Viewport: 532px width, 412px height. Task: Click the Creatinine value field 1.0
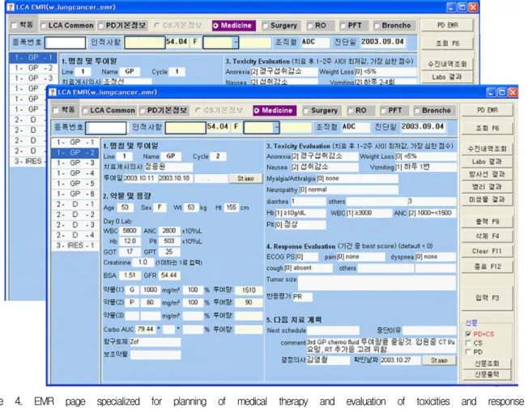click(x=143, y=262)
